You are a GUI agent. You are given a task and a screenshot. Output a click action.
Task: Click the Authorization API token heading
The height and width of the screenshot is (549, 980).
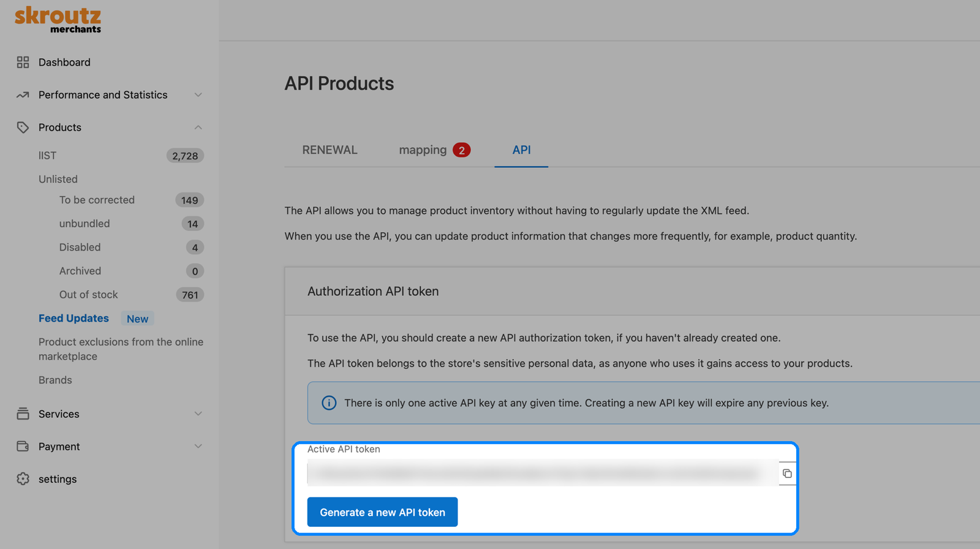(373, 291)
